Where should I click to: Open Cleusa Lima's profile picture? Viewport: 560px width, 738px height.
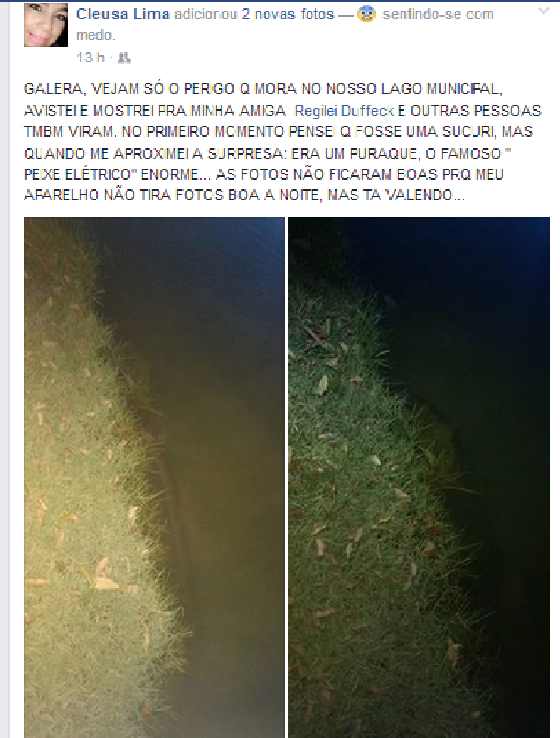[46, 25]
